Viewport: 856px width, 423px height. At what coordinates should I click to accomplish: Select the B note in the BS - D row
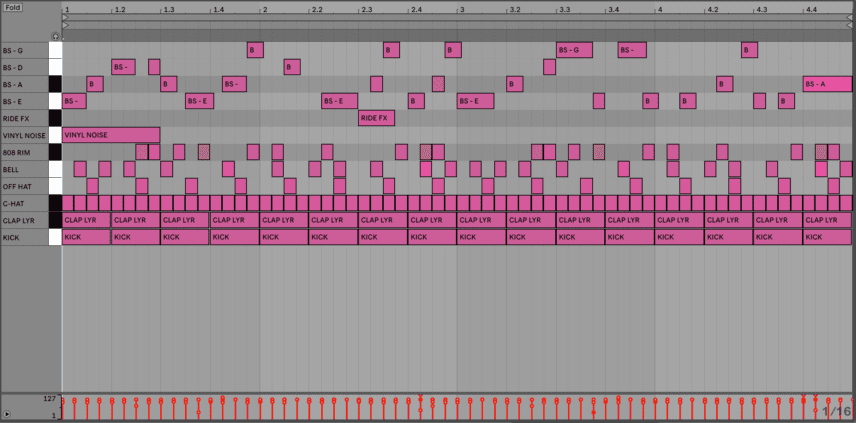pos(292,67)
